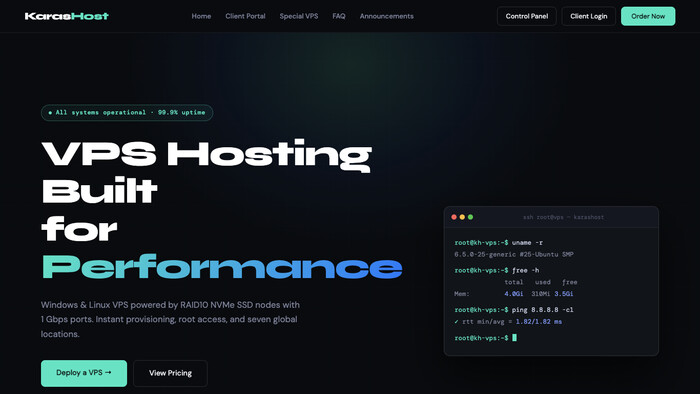Open Client Portal in the navigation
The width and height of the screenshot is (700, 394).
[x=245, y=16]
